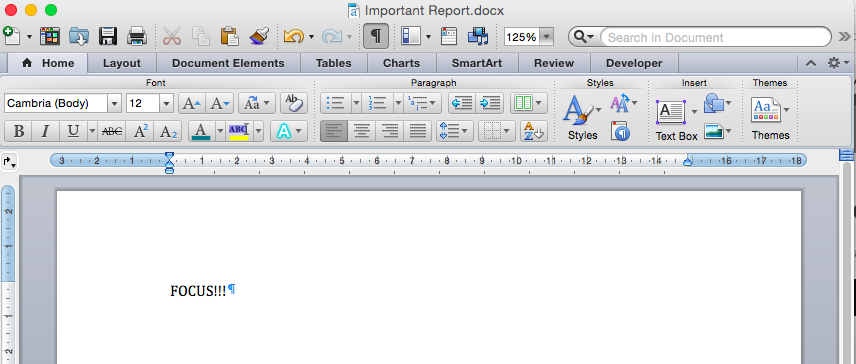Viewport: 856px width, 364px height.
Task: Click the Redo arrow icon
Action: coord(332,37)
